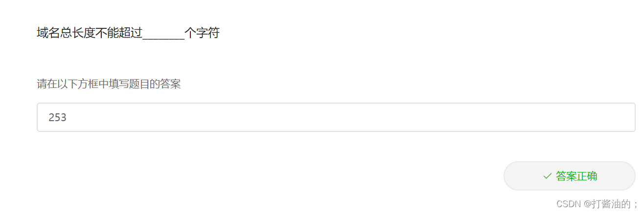Click 题目的答案 at the instruction's end
644x213 pixels.
click(x=155, y=85)
